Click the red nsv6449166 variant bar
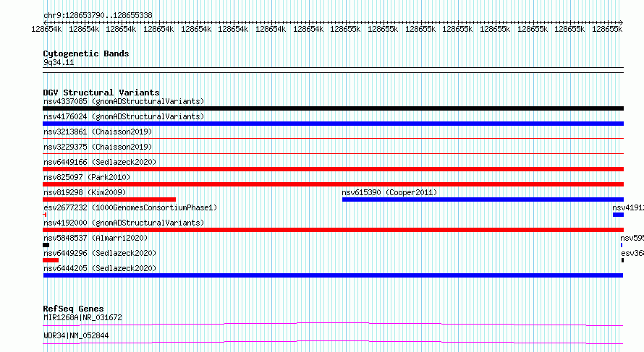 pyautogui.click(x=333, y=169)
